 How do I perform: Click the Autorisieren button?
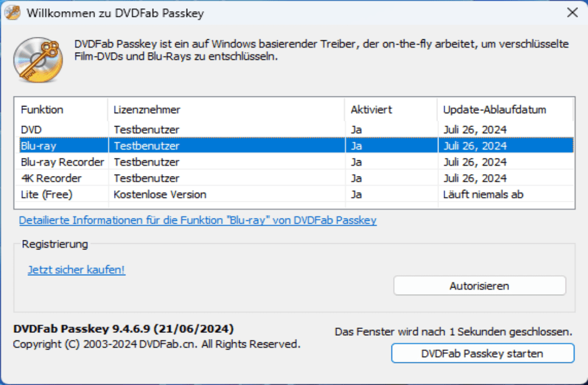point(479,286)
